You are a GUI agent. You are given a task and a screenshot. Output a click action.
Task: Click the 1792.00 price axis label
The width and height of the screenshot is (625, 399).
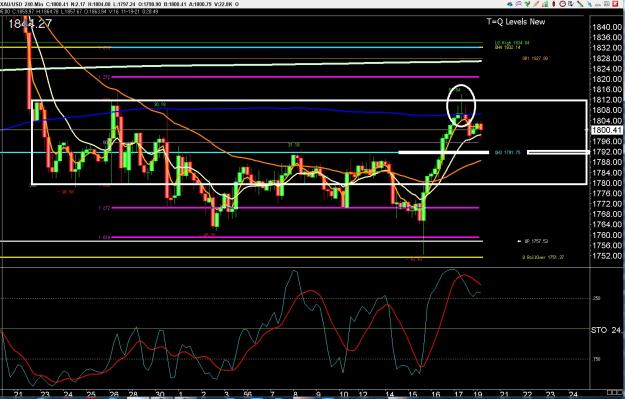point(607,152)
